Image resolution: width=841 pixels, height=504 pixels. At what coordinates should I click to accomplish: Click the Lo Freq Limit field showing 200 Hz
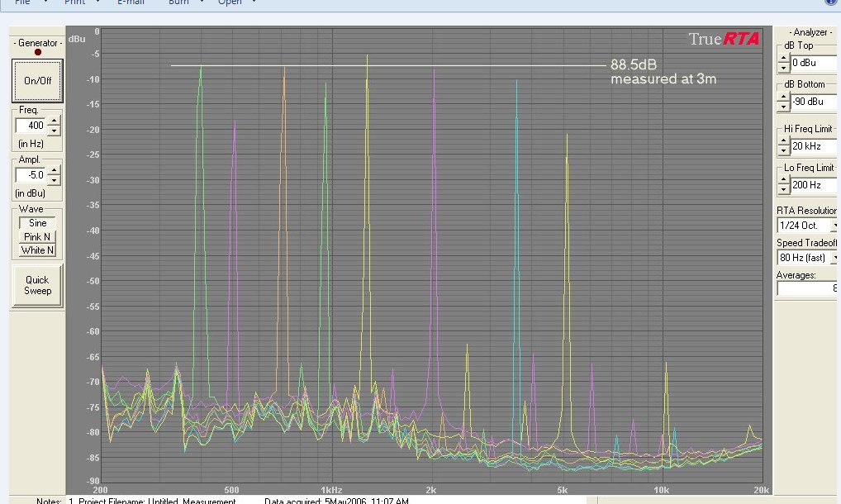(x=814, y=185)
